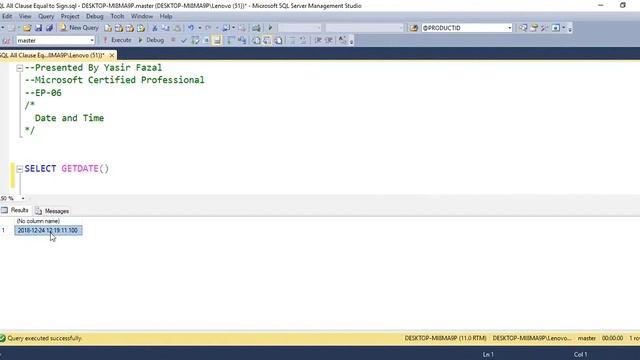Uncomment the selected lines
This screenshot has width=640, height=360.
coord(303,40)
